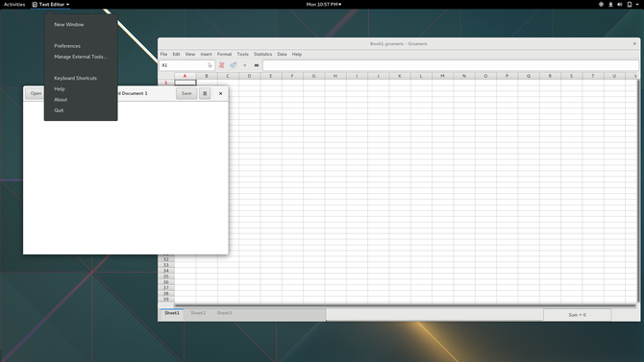The image size is (644, 362).
Task: Select row 39 header
Action: point(166,300)
